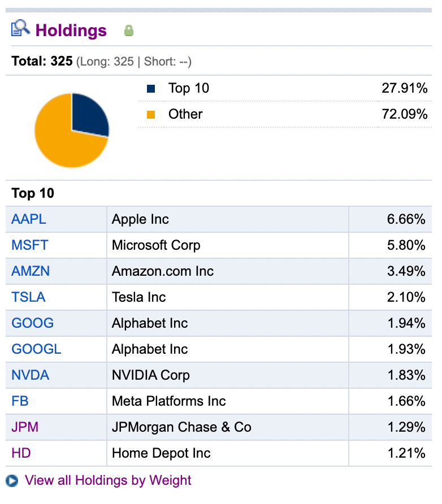This screenshot has height=504, width=442.
Task: Open the JPM ticker link
Action: (25, 427)
